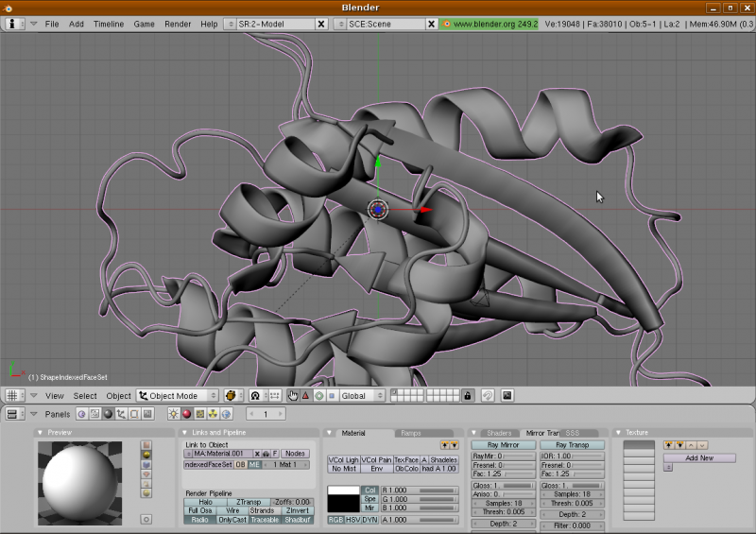Click the MA:Material.001 name field
Image resolution: width=756 pixels, height=534 pixels.
(x=217, y=454)
